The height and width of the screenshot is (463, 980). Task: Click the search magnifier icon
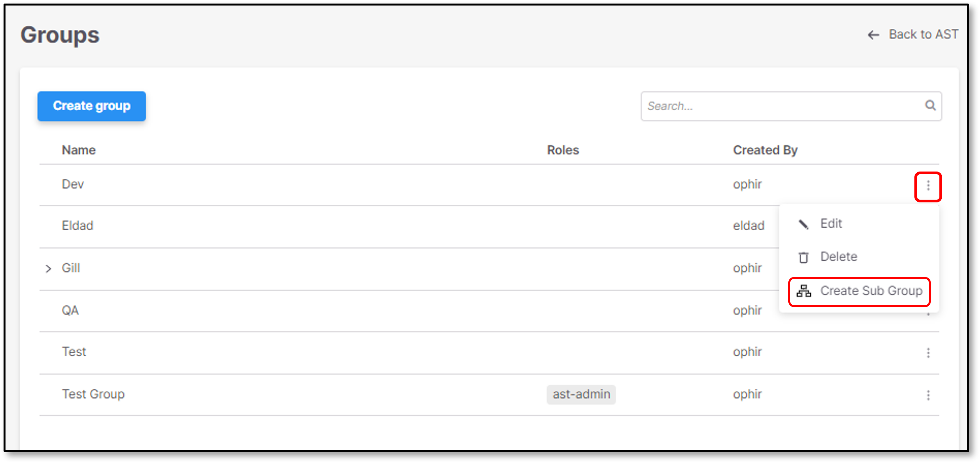point(930,105)
